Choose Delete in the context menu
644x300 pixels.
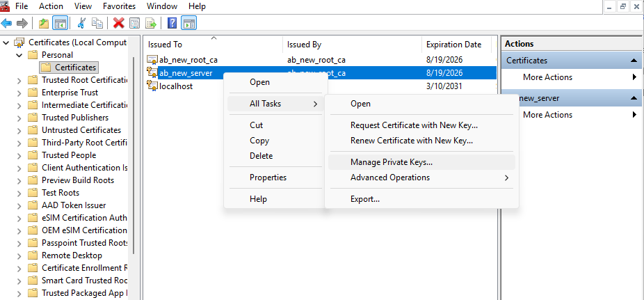(x=275, y=156)
